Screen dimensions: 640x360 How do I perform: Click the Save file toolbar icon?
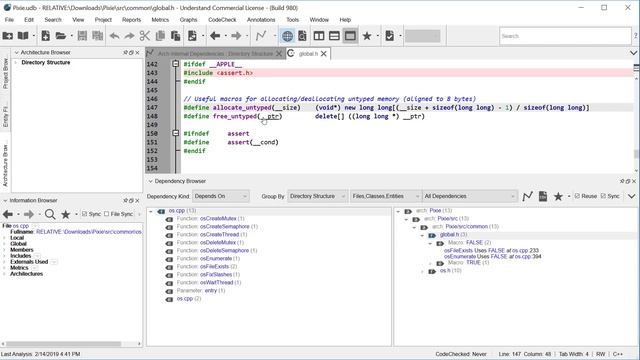tap(82, 36)
